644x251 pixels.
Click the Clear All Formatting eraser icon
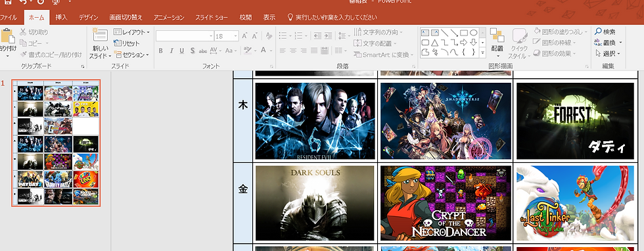point(269,36)
